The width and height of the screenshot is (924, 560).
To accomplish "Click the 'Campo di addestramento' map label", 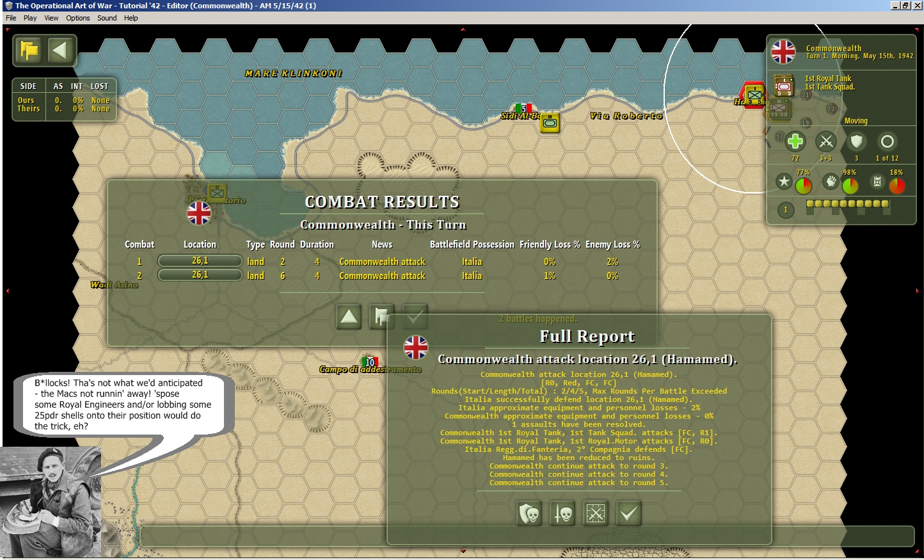I will pyautogui.click(x=370, y=369).
